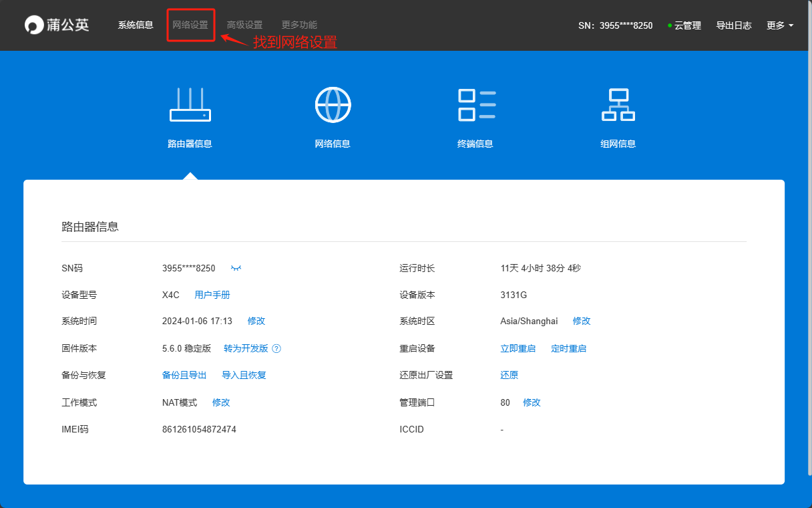Click 修改 next to system time

pos(256,321)
